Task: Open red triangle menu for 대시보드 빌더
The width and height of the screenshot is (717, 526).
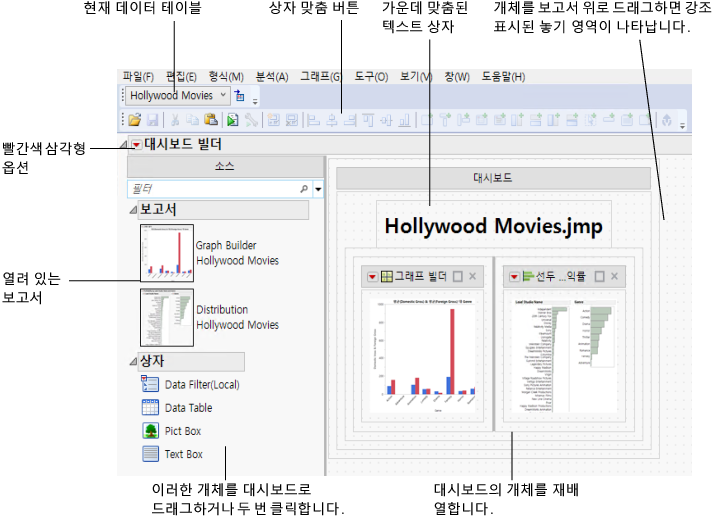Action: coord(136,145)
